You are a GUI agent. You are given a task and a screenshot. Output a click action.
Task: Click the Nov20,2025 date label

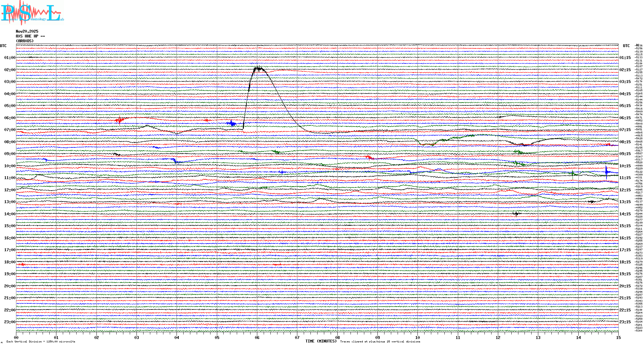(x=27, y=31)
